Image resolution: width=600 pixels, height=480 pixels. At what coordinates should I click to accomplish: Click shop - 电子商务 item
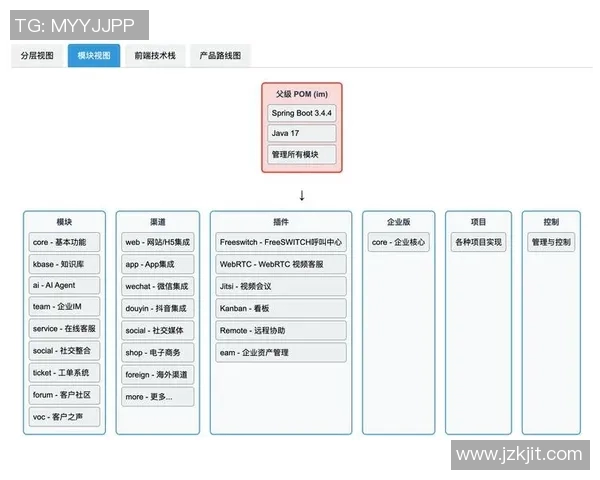click(x=158, y=353)
